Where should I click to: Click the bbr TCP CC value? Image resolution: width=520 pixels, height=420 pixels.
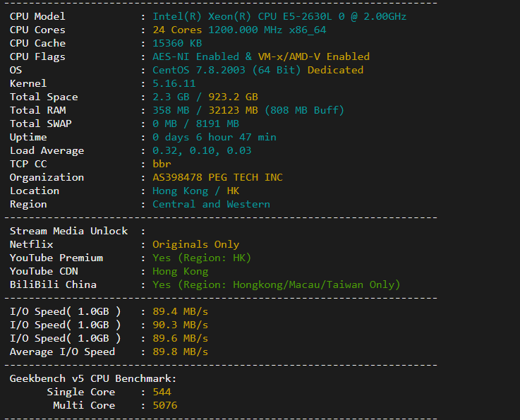click(162, 164)
